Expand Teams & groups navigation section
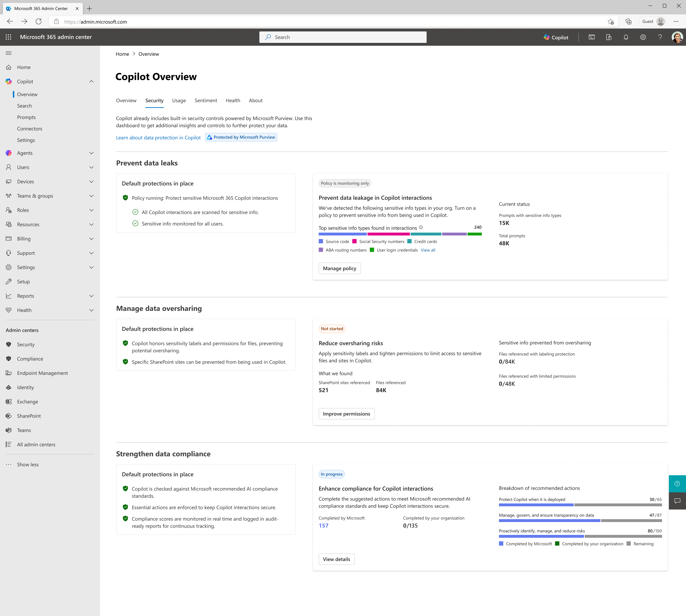This screenshot has height=616, width=686. pos(91,196)
